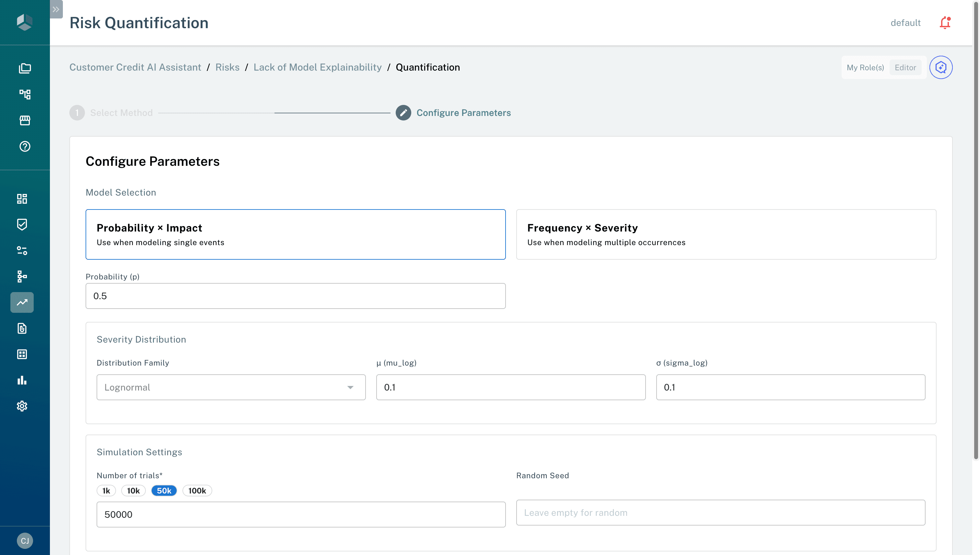
Task: Open the Distribution Family Lognormal dropdown
Action: [231, 387]
